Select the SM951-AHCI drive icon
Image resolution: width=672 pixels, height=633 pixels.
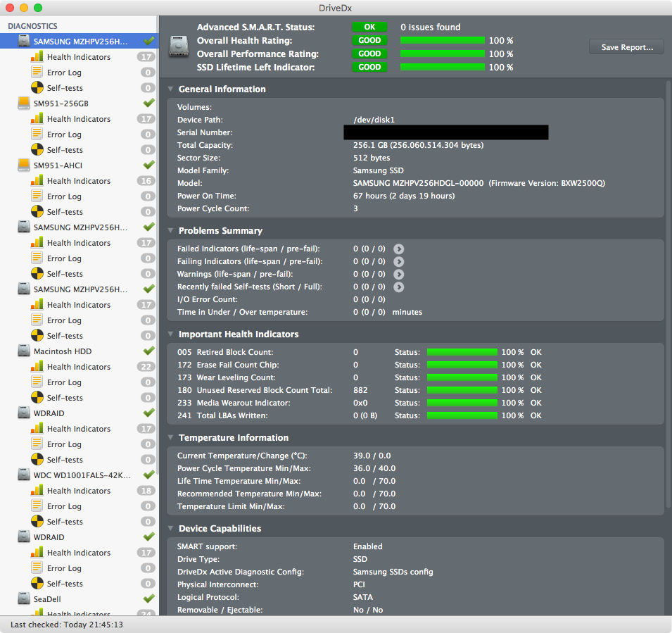click(x=23, y=165)
